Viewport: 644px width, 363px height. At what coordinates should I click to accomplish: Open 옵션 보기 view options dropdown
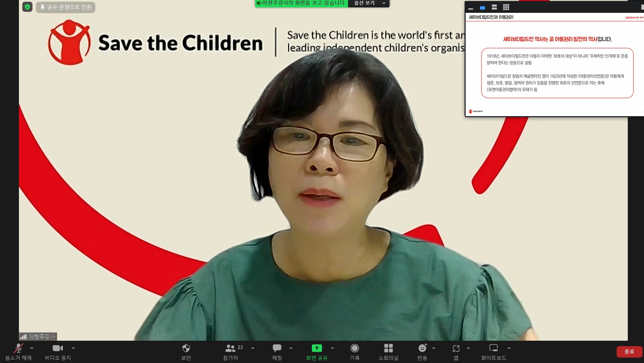point(369,3)
